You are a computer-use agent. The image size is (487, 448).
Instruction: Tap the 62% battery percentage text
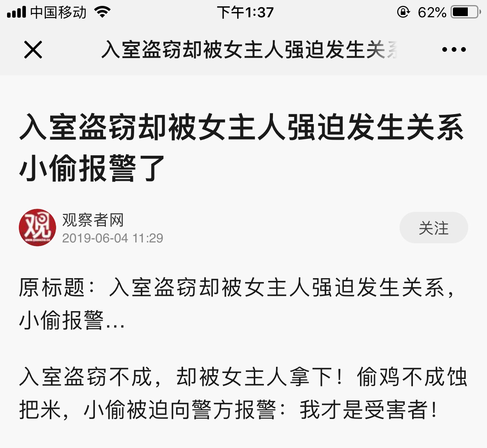(432, 13)
